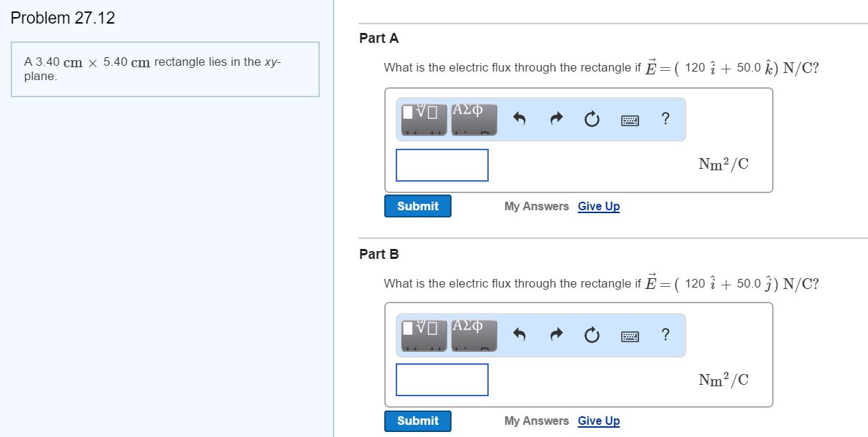Submit the Part A answer
This screenshot has width=868, height=437.
[x=418, y=206]
